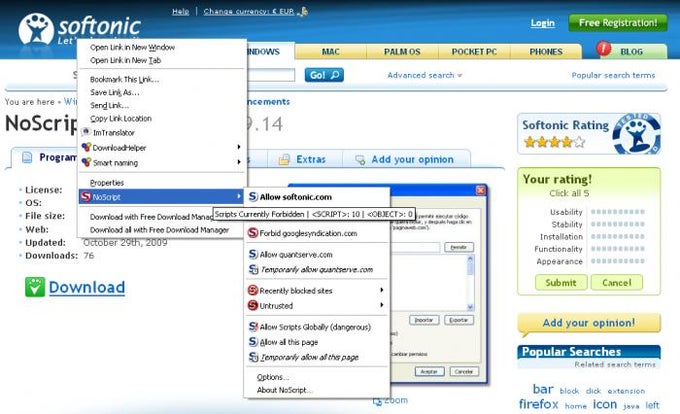Select Download all with Free Download Manager
Screen dimensions: 680x414
pos(159,230)
